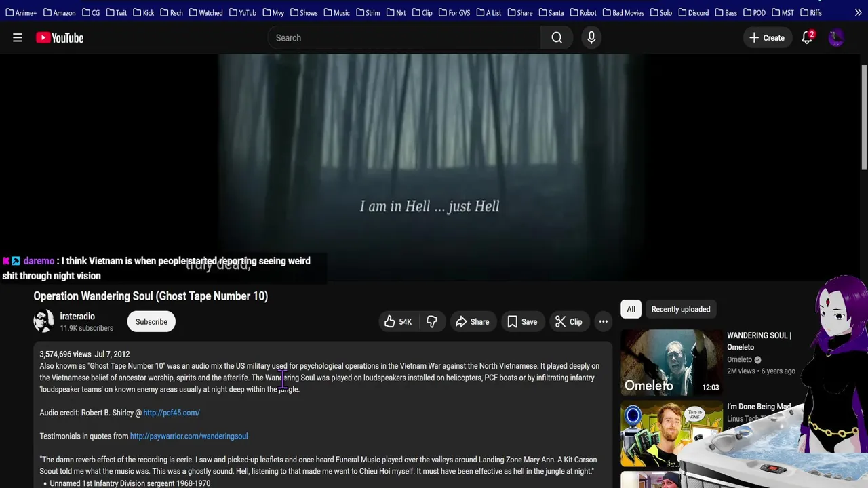This screenshot has width=868, height=488.
Task: Open the Watched bookmarks folder
Action: click(205, 12)
